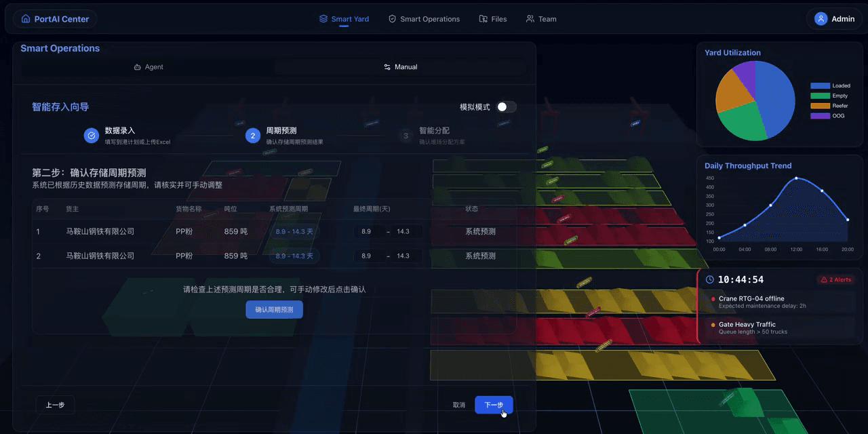The height and width of the screenshot is (434, 868).
Task: Edit row 1 minimum cycle field 8.9
Action: coord(367,231)
